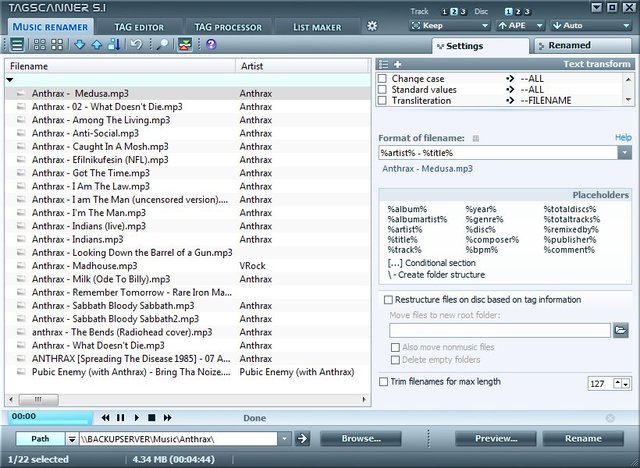Viewport: 640px width, 468px height.
Task: Click the horizontal scrollbar thumb of file list
Action: click(39, 399)
